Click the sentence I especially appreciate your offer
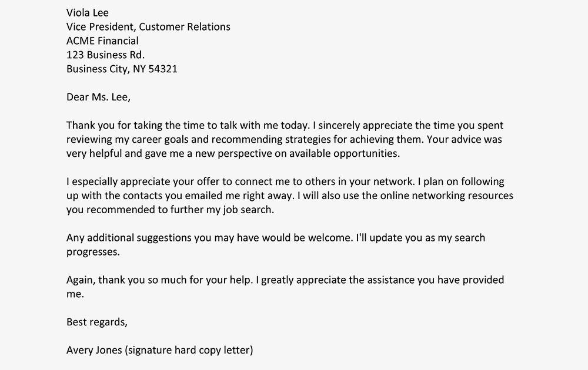Viewport: 588px width, 370px height. point(240,181)
